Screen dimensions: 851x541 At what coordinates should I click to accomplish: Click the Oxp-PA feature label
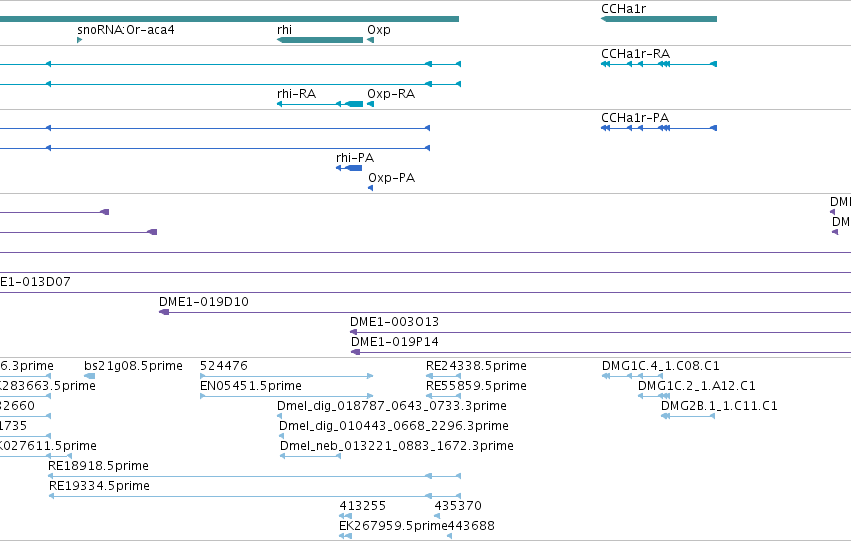click(x=391, y=178)
